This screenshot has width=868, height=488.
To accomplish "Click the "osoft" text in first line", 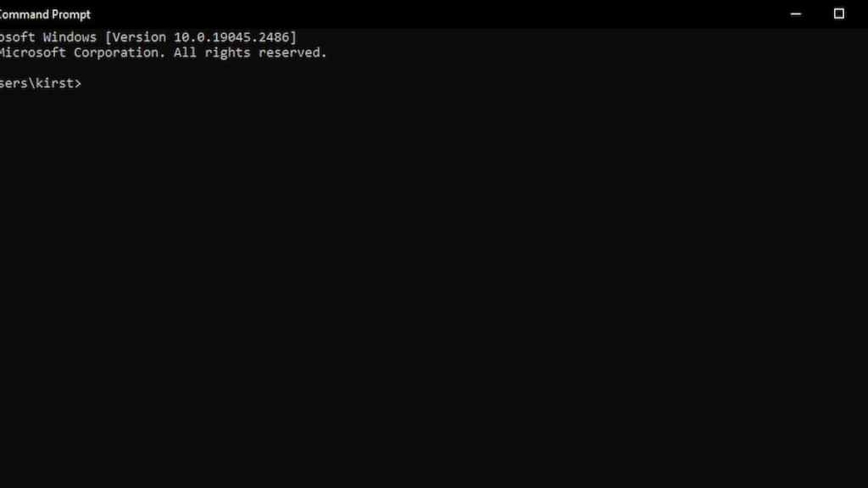I will click(18, 37).
